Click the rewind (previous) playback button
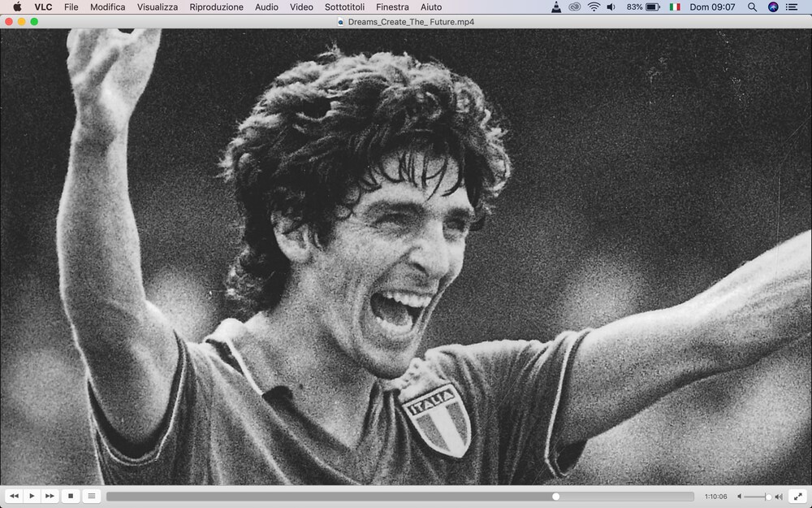The height and width of the screenshot is (508, 812). [14, 496]
